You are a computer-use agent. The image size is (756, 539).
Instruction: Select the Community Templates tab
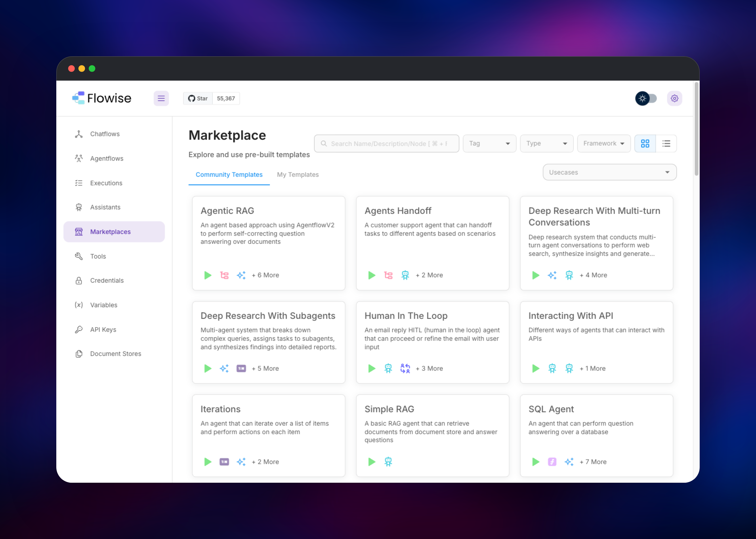[229, 175]
